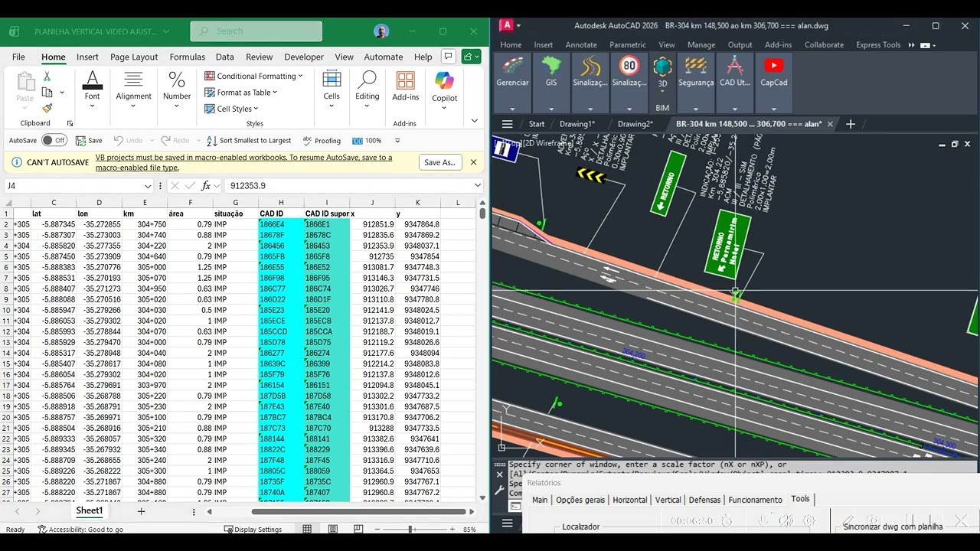This screenshot has height=551, width=980.
Task: Select the Defensas tab in Relatórios panel
Action: (704, 500)
